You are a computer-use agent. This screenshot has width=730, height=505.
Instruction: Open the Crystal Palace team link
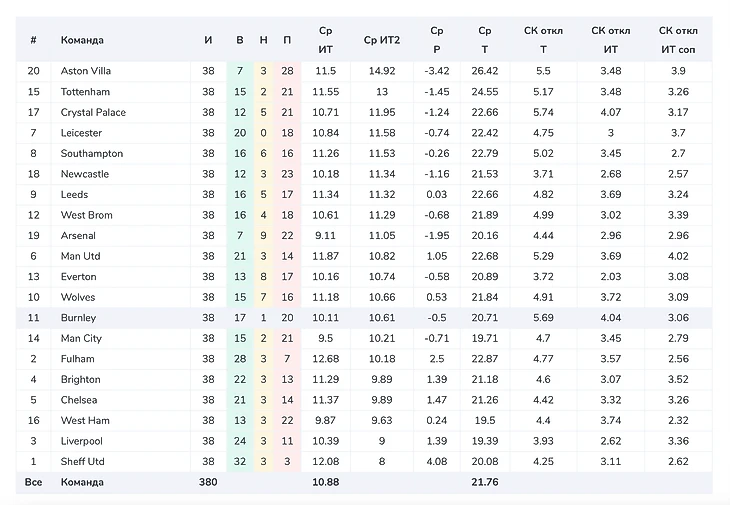point(93,112)
